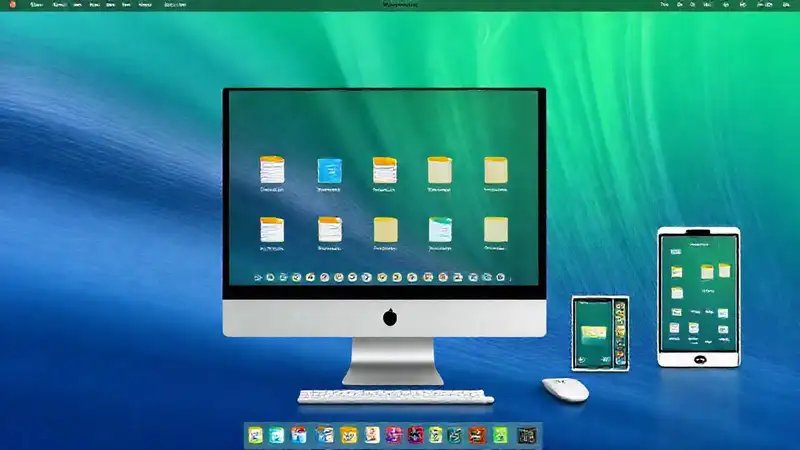Image resolution: width=800 pixels, height=450 pixels.
Task: Open the first menu right of the Apple icon
Action: click(x=36, y=5)
